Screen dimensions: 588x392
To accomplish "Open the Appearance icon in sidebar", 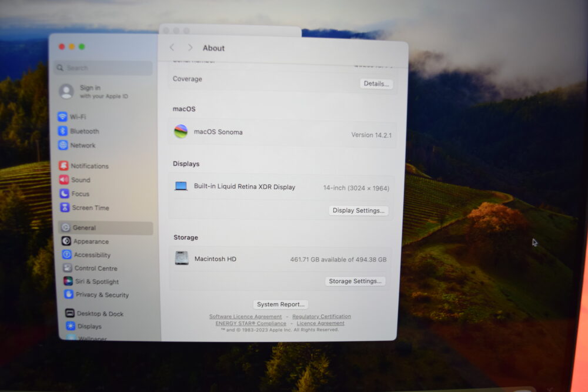I will (66, 241).
